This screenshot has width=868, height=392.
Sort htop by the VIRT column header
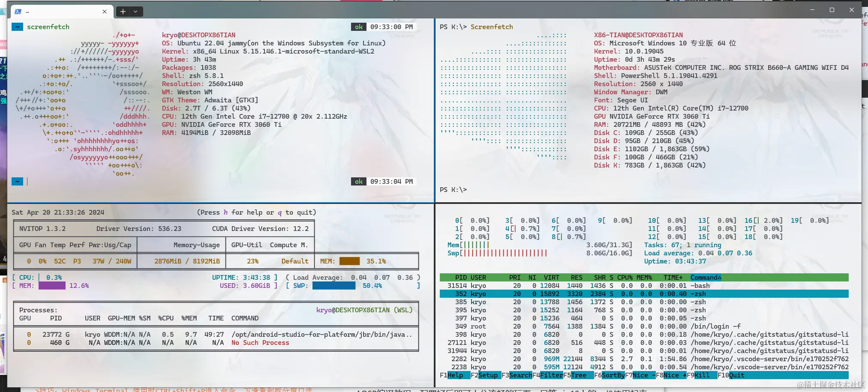pos(551,278)
